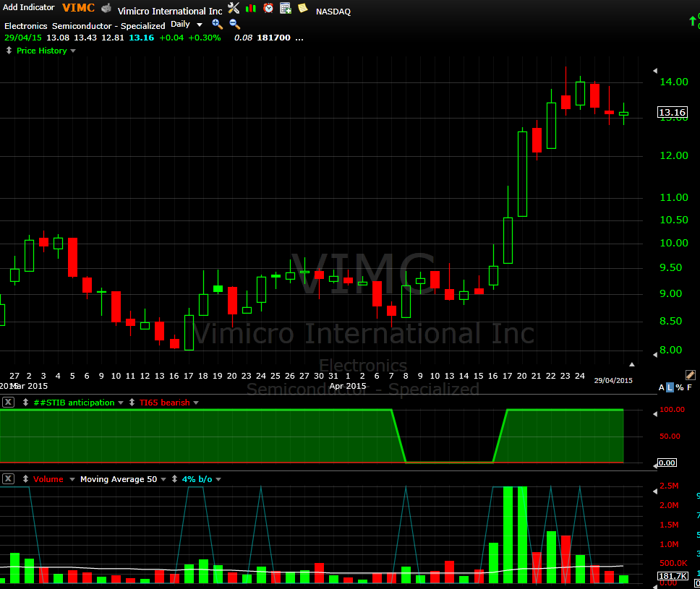Screen dimensions: 700x589
Task: Click the Electronics sector label
Action: 25,26
